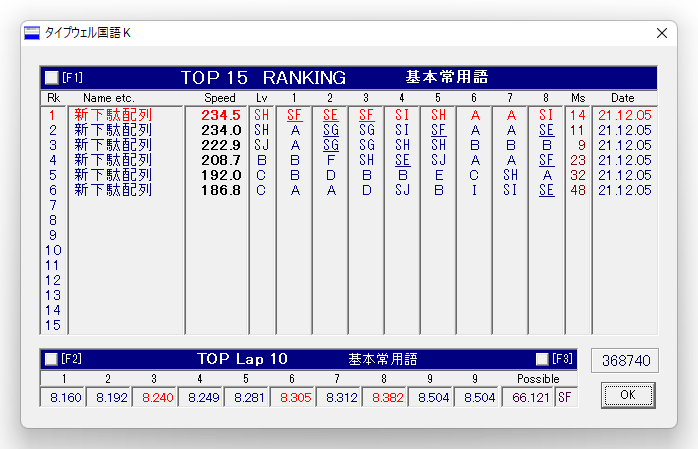The width and height of the screenshot is (698, 449).
Task: Click the Possible label in the Lap panel
Action: click(x=538, y=379)
